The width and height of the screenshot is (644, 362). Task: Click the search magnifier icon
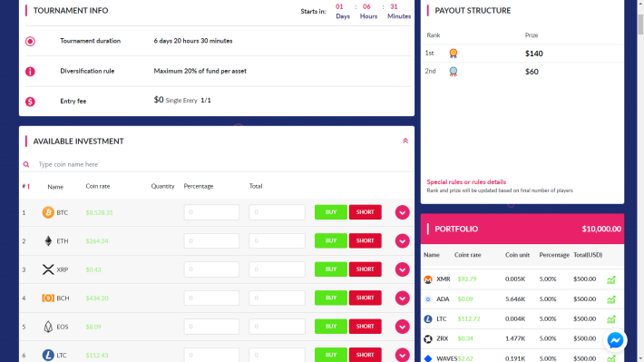point(26,164)
